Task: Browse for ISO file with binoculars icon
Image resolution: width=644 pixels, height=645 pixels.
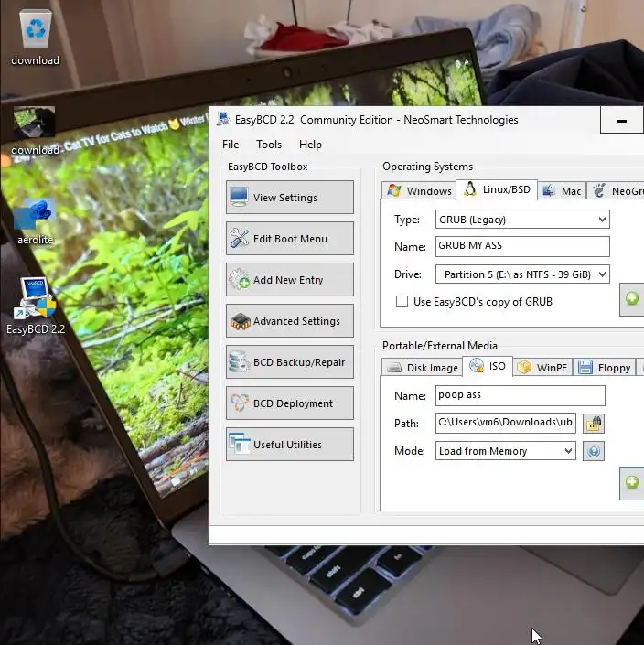Action: coord(594,424)
